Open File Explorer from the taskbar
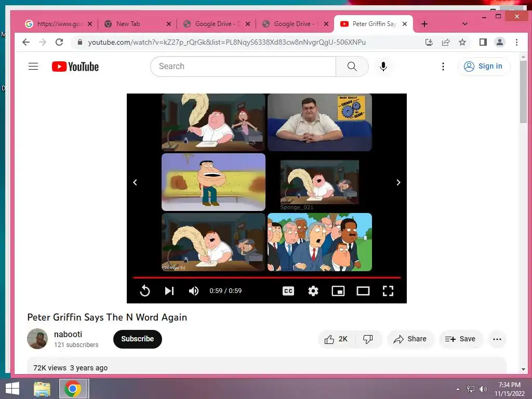Image resolution: width=532 pixels, height=399 pixels. 42,389
